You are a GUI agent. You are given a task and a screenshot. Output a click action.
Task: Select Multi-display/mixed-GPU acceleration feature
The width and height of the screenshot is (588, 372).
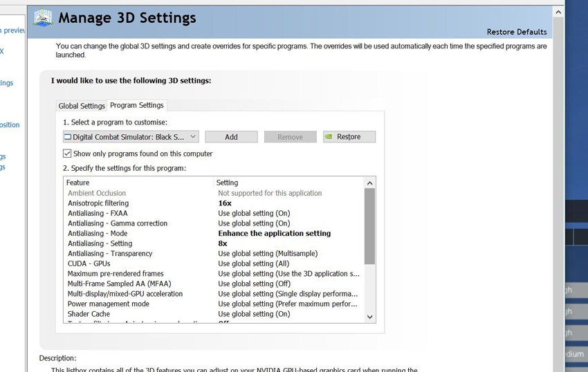tap(125, 294)
